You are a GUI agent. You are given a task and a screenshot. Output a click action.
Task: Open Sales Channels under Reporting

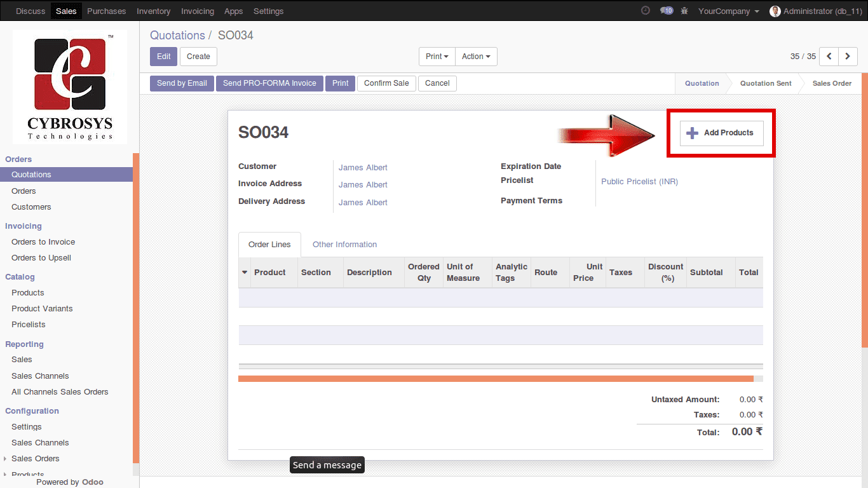[40, 376]
